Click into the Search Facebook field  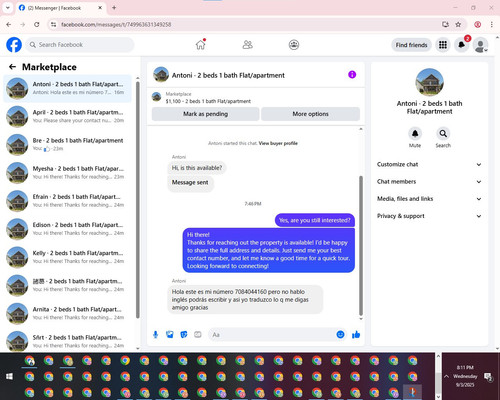(x=80, y=45)
